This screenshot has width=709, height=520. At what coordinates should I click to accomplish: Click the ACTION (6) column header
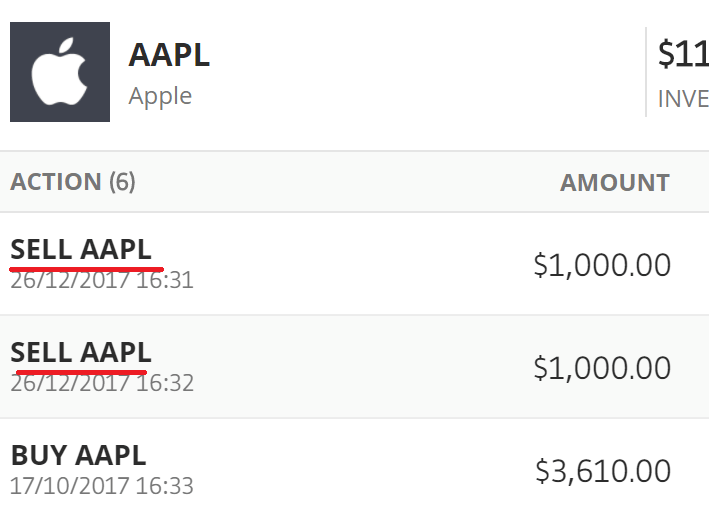(73, 182)
